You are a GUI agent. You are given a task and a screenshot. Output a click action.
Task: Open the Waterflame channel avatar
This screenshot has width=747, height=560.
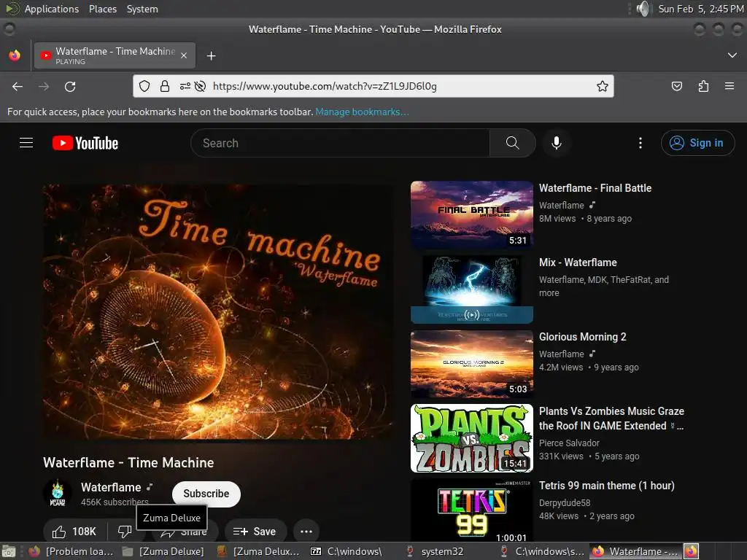[x=57, y=494]
